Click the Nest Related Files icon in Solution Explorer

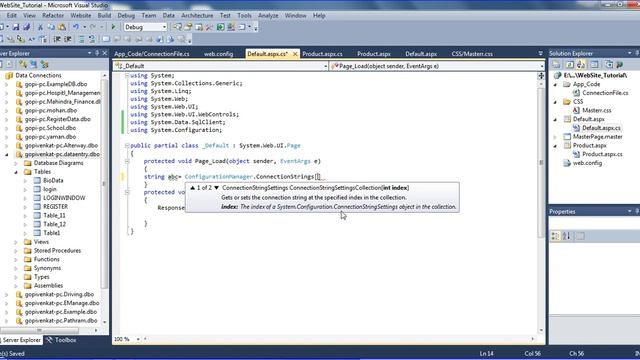click(x=580, y=64)
